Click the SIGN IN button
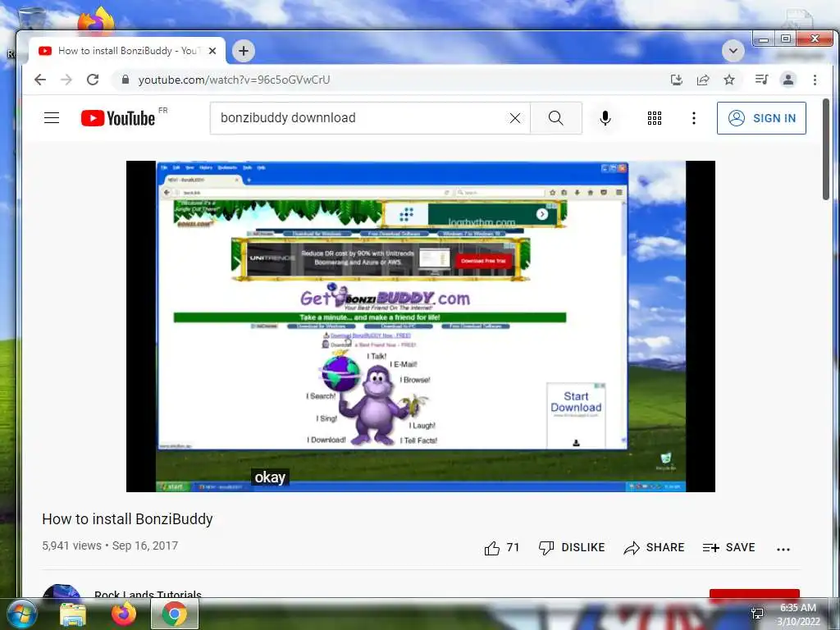This screenshot has height=630, width=840. [x=761, y=118]
